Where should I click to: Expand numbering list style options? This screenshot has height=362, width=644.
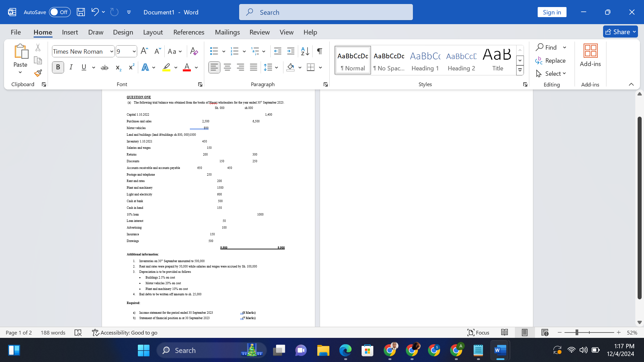[244, 51]
